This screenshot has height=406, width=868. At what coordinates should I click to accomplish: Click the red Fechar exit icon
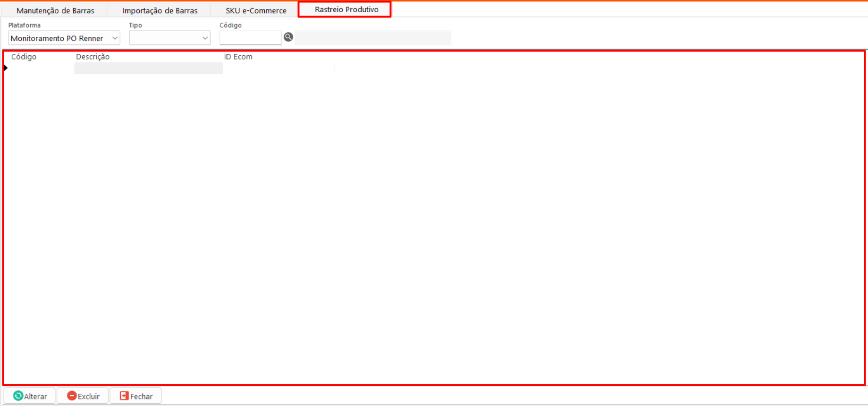pos(124,396)
